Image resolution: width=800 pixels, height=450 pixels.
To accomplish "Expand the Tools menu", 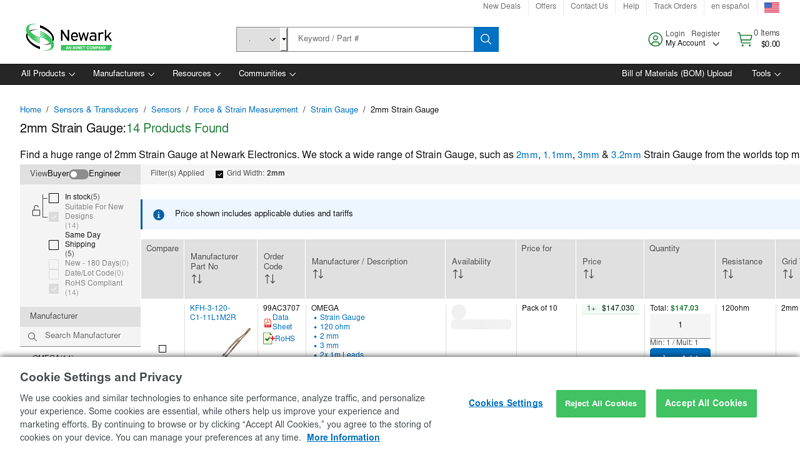I will [766, 74].
